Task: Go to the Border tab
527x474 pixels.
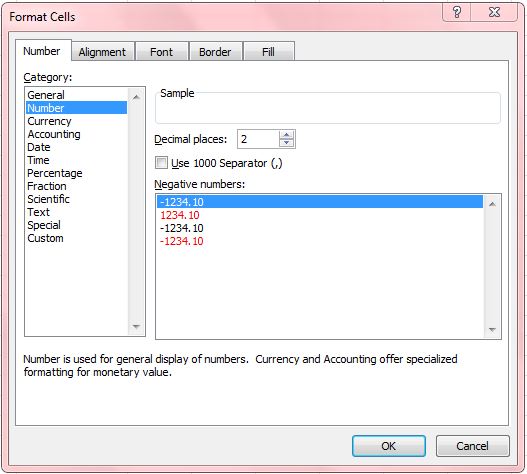Action: (x=215, y=52)
